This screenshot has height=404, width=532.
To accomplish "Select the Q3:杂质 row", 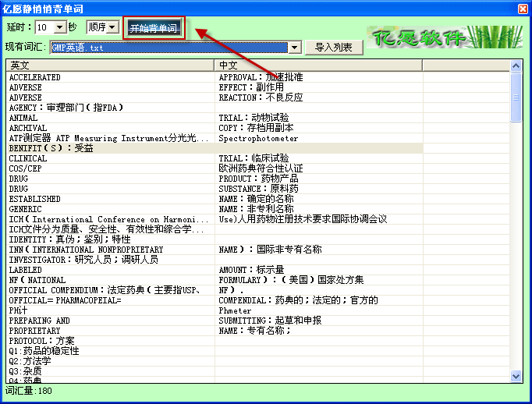I will click(215, 371).
